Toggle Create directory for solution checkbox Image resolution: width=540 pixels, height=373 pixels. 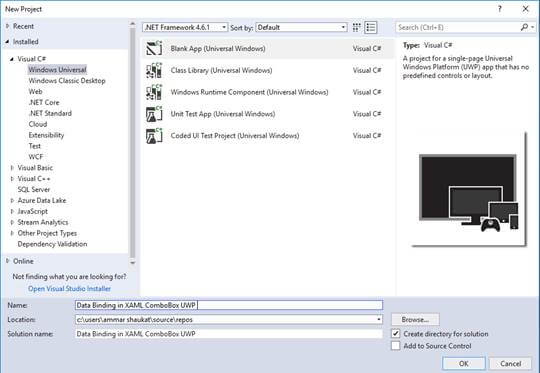pyautogui.click(x=396, y=333)
